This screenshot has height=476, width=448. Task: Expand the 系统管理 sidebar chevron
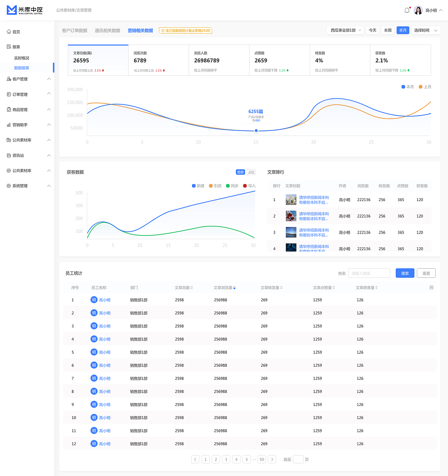49,186
